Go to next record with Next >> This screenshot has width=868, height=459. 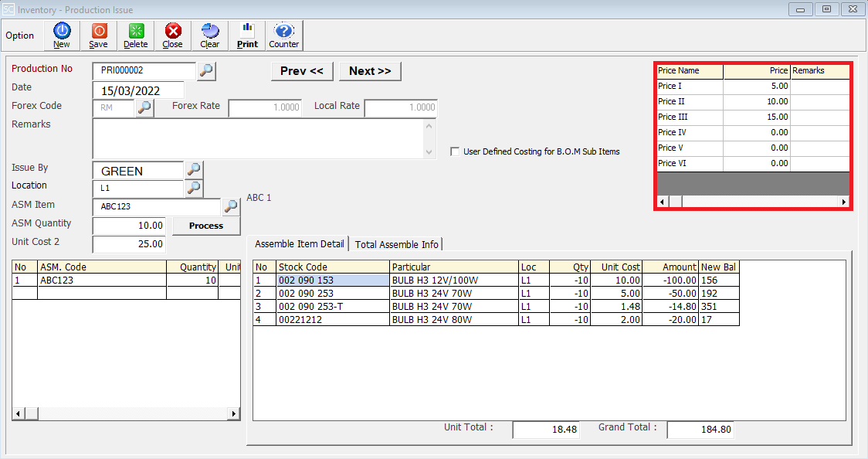tap(370, 71)
